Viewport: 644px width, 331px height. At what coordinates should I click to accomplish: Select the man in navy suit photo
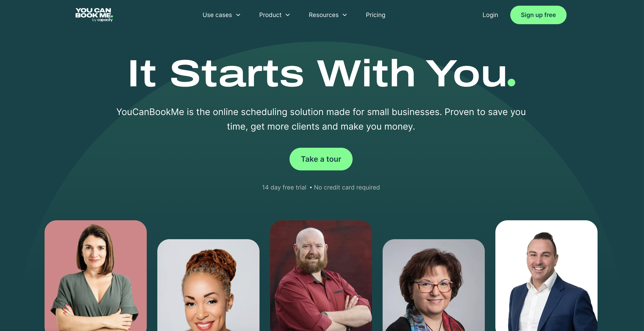(546, 275)
